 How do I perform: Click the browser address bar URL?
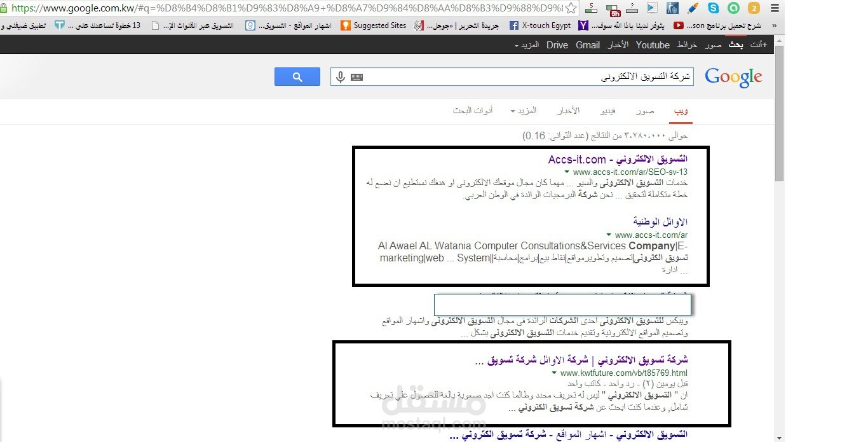(x=286, y=8)
